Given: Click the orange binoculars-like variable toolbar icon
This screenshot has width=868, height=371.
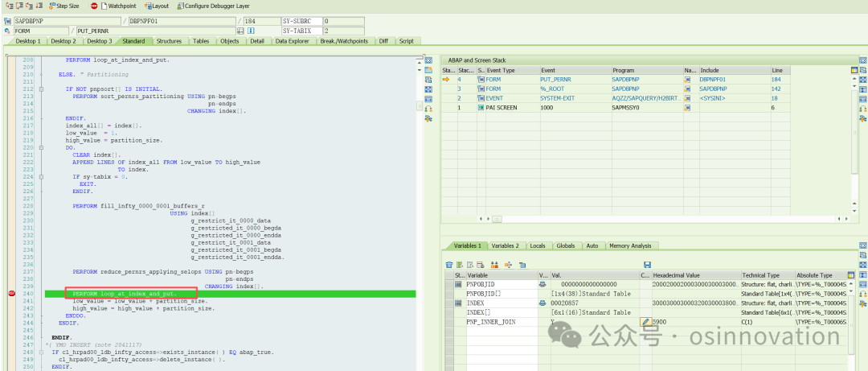Looking at the screenshot, I should (494, 265).
